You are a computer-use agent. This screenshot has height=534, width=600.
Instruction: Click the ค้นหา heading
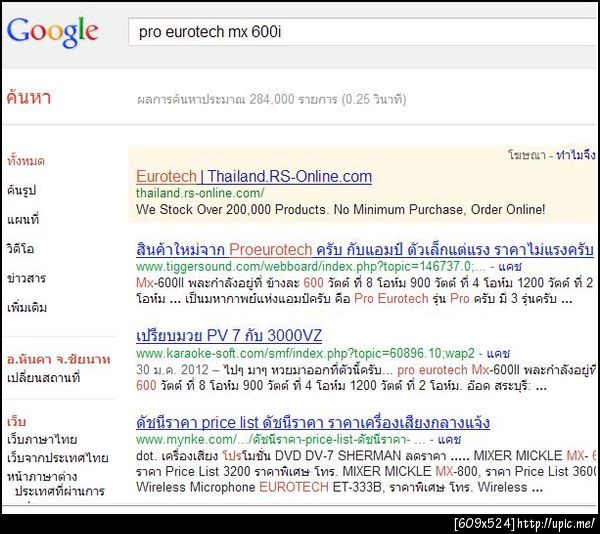(x=29, y=98)
